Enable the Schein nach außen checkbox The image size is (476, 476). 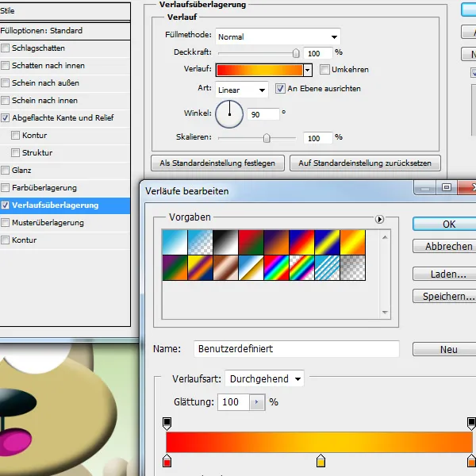[6, 83]
